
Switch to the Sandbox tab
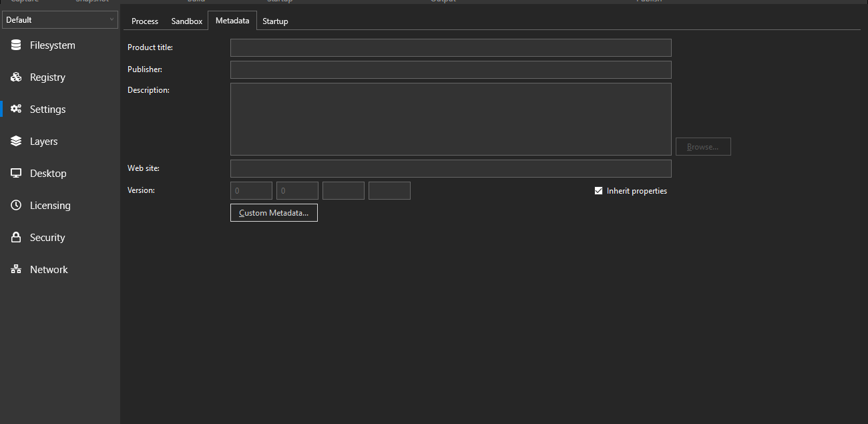coord(186,21)
